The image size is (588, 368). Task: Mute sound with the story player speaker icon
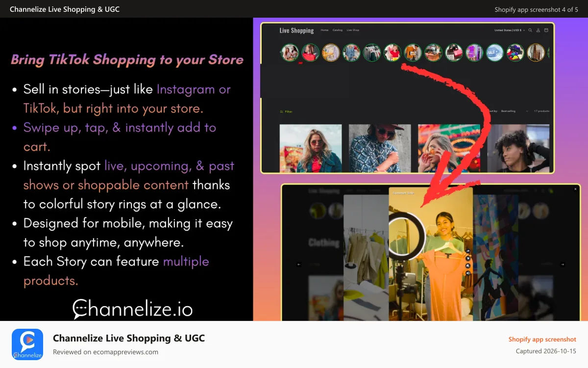(x=468, y=273)
